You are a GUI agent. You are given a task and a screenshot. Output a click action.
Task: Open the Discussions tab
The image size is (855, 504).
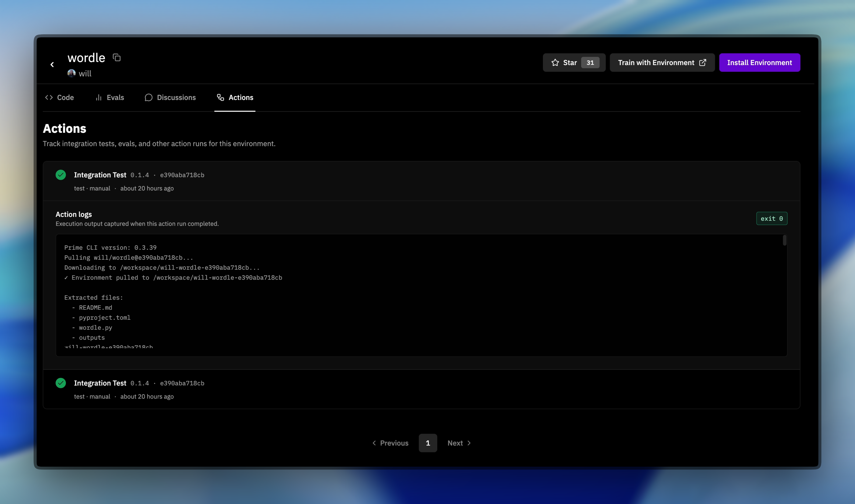(170, 98)
